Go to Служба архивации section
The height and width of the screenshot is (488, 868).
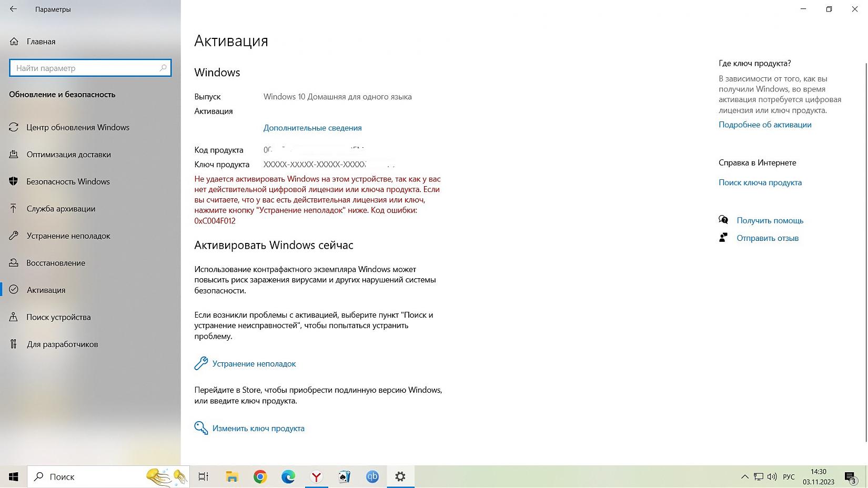click(60, 209)
